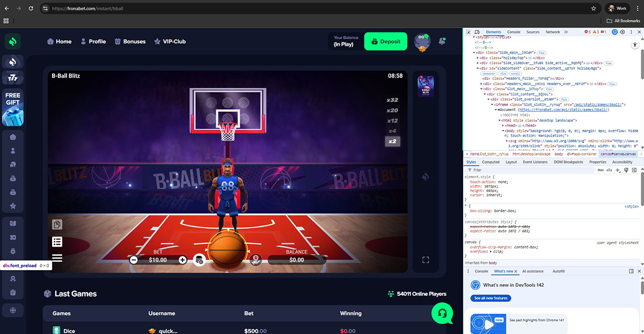Toggle the .cls element classes editor

point(609,170)
